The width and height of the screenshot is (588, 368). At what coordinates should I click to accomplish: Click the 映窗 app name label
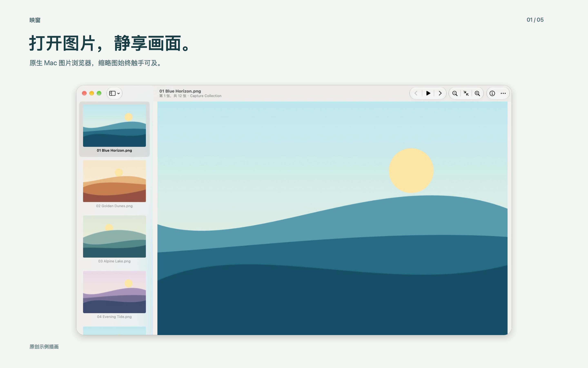[35, 20]
